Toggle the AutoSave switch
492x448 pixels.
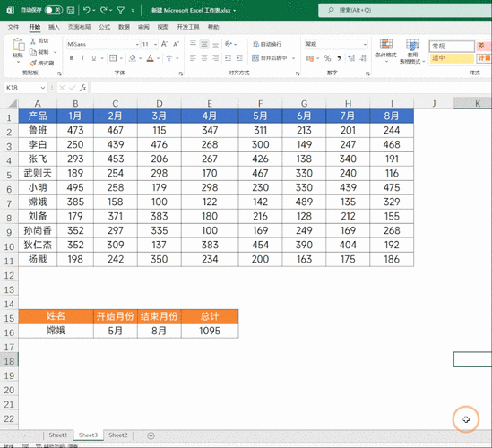(x=54, y=11)
